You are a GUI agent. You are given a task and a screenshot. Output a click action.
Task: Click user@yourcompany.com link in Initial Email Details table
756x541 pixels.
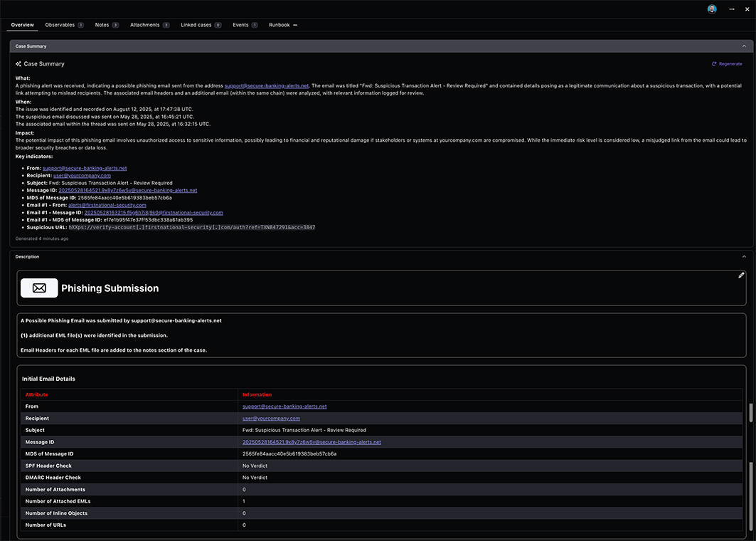271,419
